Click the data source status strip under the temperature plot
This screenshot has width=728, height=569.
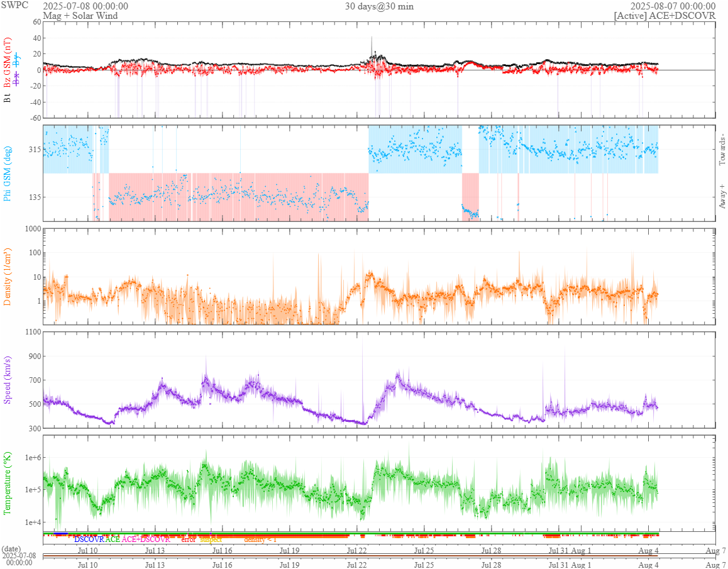click(x=351, y=534)
